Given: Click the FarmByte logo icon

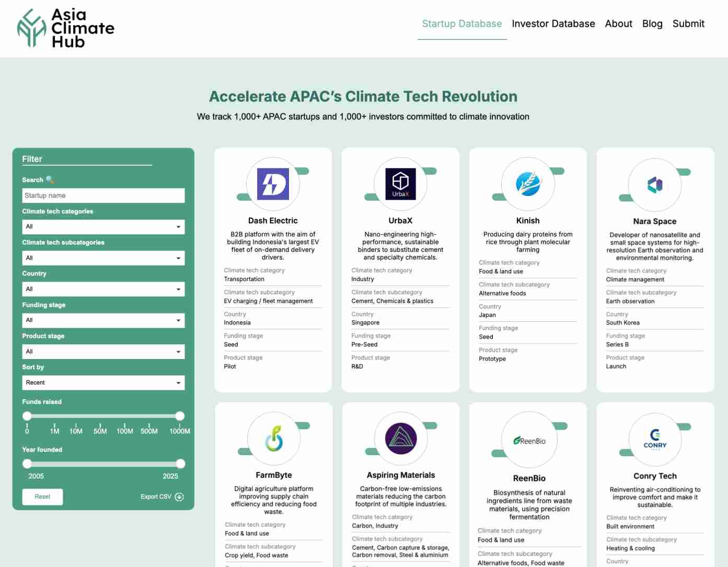Looking at the screenshot, I should [274, 438].
